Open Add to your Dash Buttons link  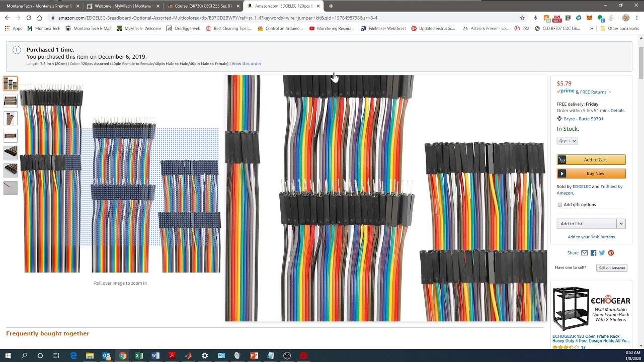click(x=591, y=237)
